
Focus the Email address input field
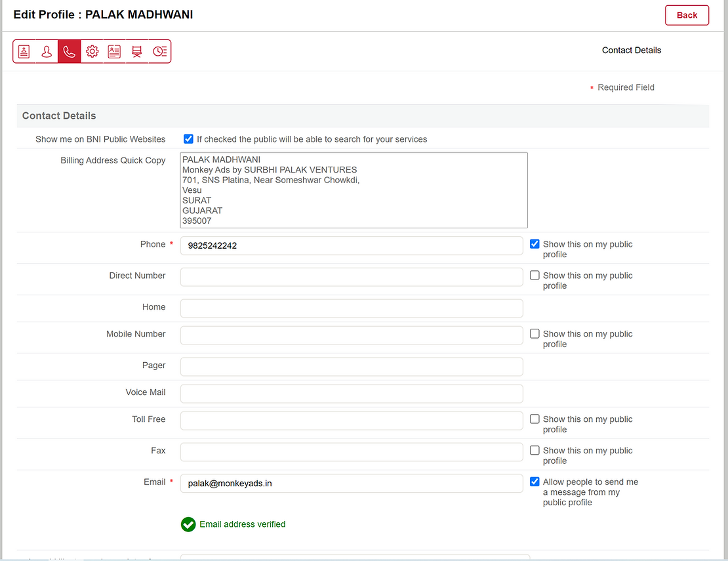351,484
